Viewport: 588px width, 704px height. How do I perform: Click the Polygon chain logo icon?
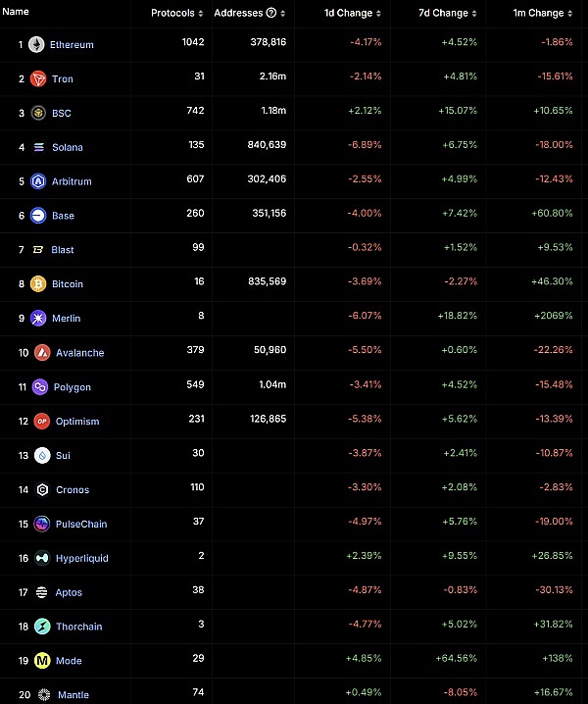tap(41, 387)
